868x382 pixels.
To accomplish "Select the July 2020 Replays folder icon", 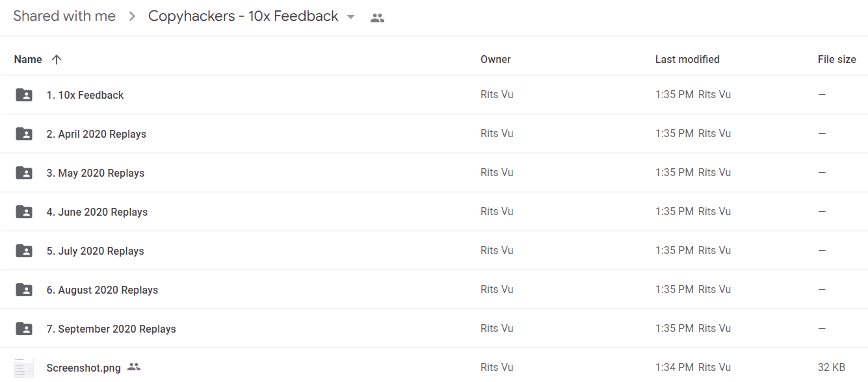I will (x=24, y=251).
